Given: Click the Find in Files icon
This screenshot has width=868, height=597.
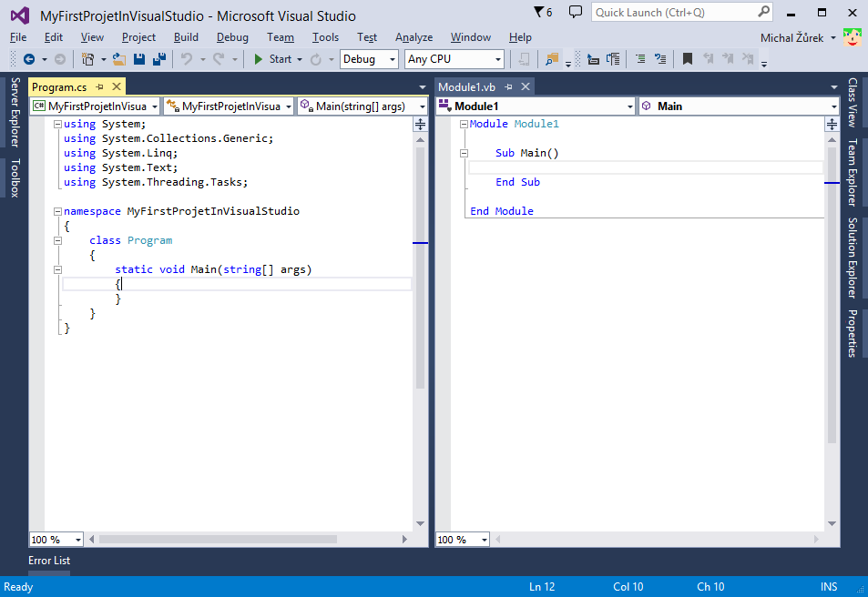Looking at the screenshot, I should 550,58.
